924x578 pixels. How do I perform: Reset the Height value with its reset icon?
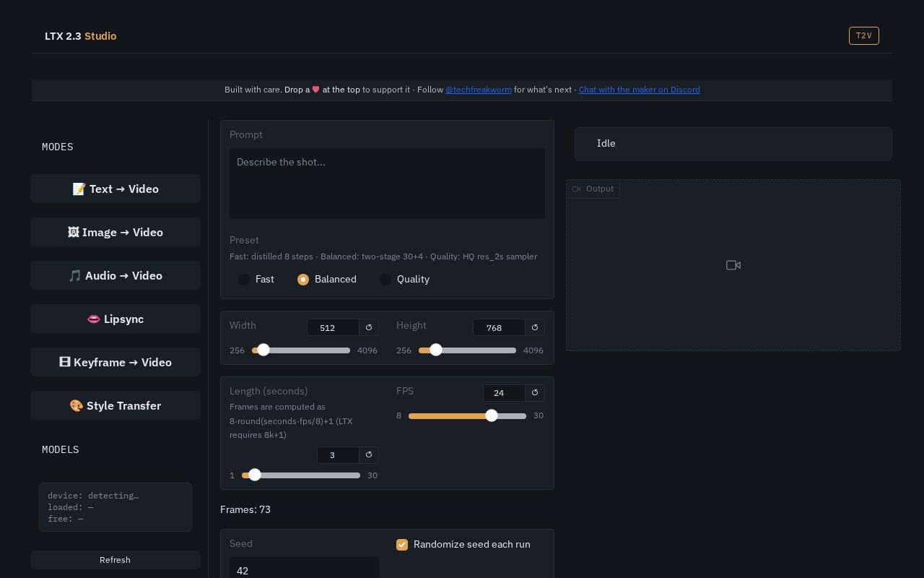point(535,327)
